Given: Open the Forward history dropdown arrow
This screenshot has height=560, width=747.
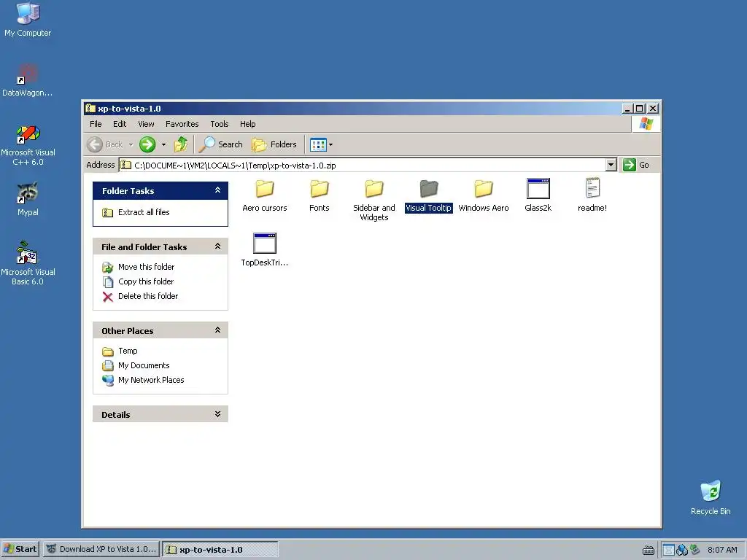Looking at the screenshot, I should pos(163,144).
